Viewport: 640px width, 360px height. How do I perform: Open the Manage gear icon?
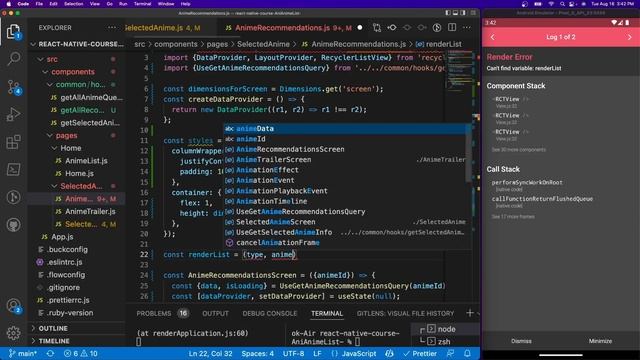13,333
